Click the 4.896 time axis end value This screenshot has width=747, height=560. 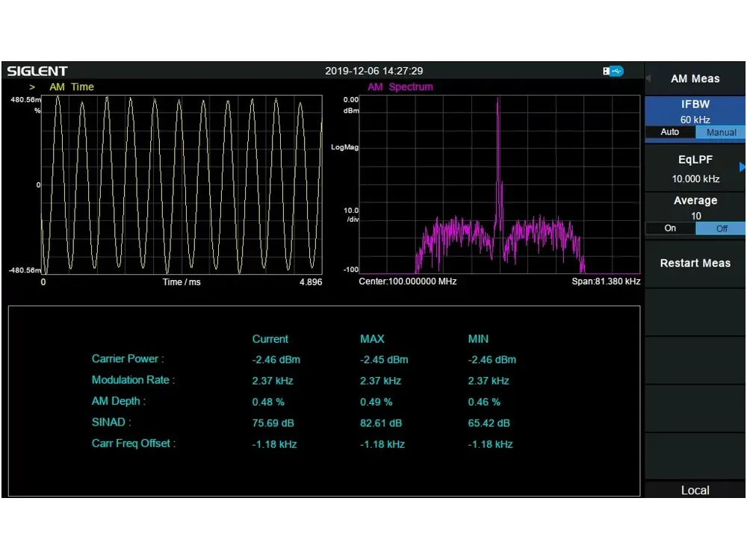point(311,282)
